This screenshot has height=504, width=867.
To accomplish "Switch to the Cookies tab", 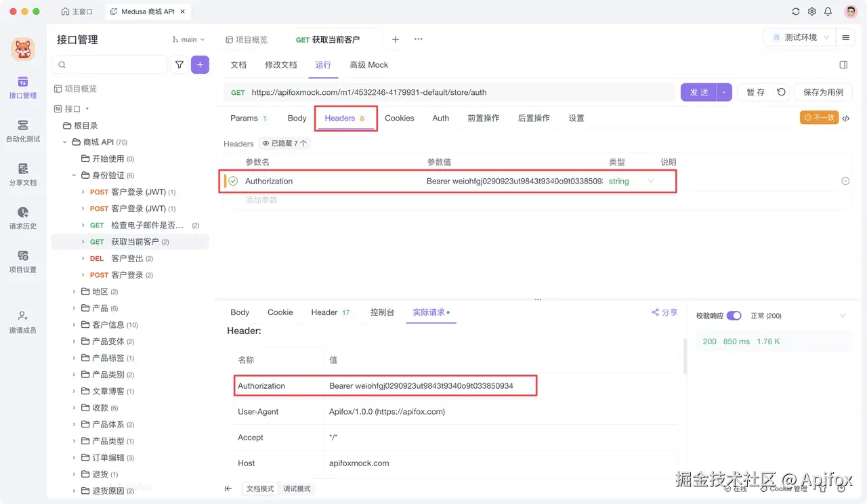I will [x=399, y=118].
